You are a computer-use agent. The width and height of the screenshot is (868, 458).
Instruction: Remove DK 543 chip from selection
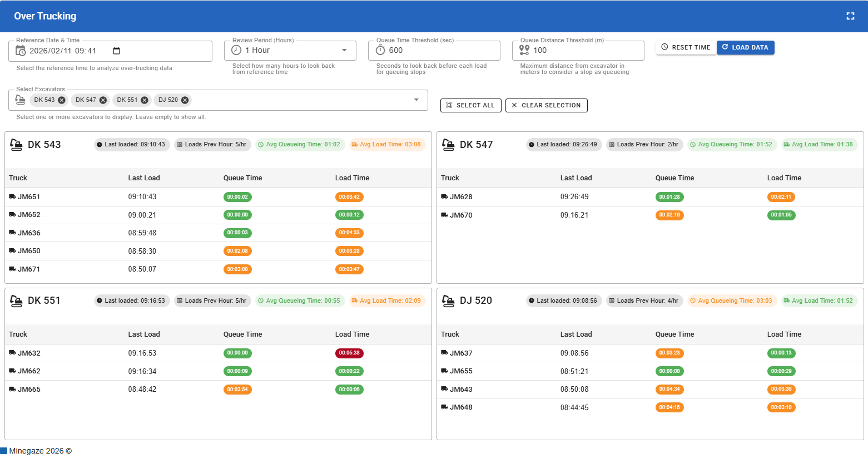[62, 100]
